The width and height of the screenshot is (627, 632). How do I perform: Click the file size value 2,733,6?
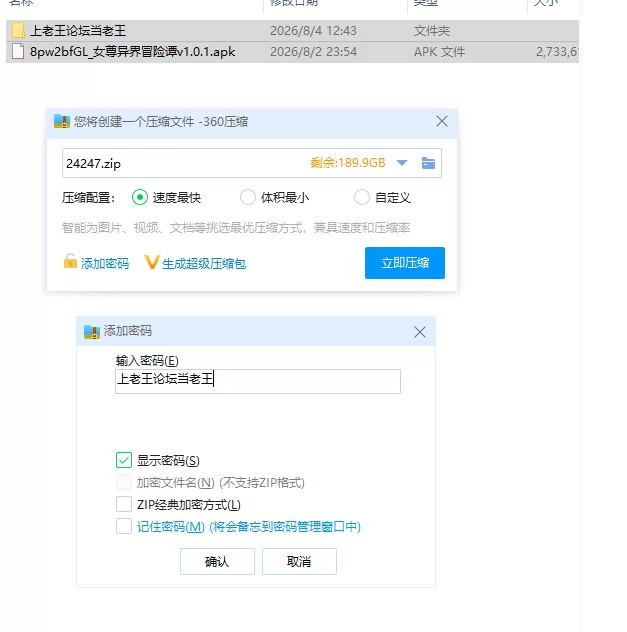pyautogui.click(x=557, y=52)
